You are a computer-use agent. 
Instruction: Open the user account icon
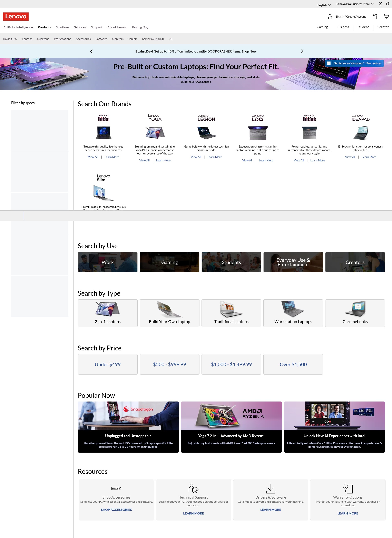pyautogui.click(x=330, y=16)
